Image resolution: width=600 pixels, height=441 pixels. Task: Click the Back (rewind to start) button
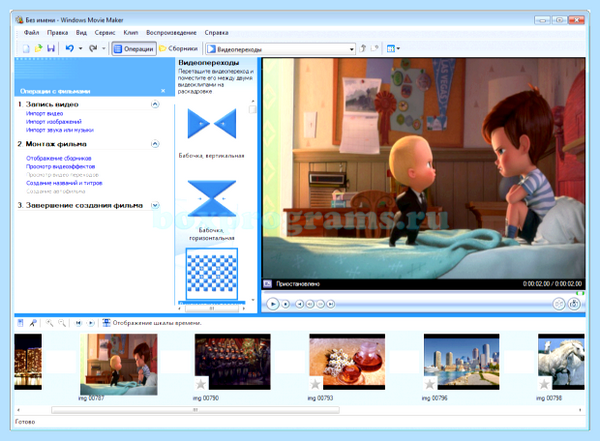tap(300, 304)
